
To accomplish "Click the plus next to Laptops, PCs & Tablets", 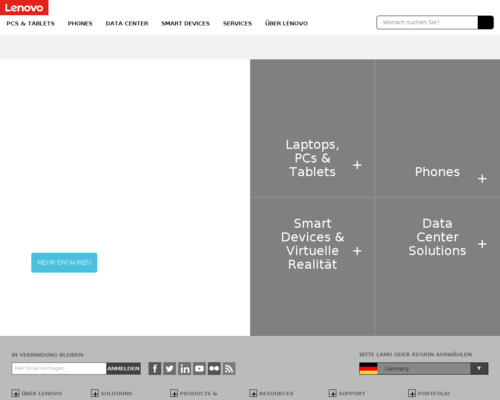I will point(357,165).
